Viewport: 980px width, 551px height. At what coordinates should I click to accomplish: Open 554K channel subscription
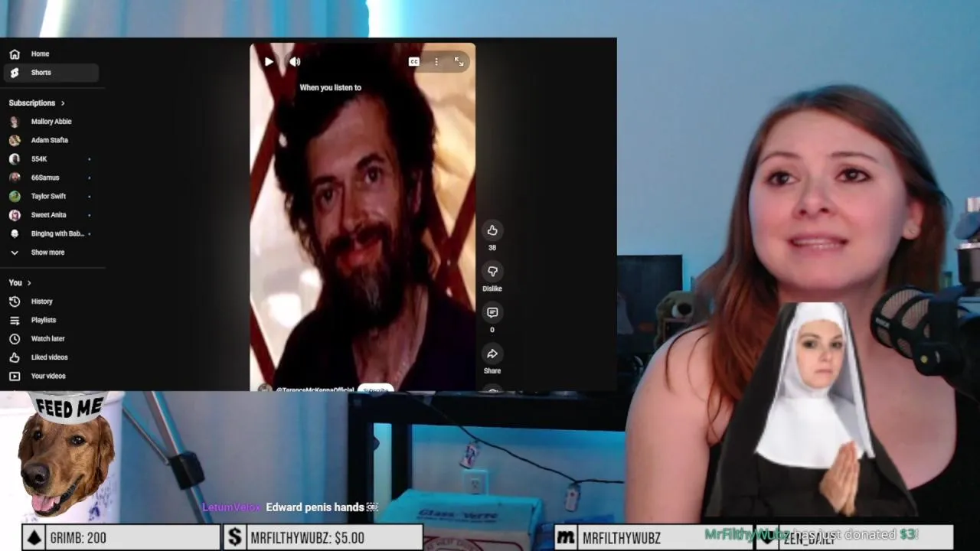pos(51,159)
